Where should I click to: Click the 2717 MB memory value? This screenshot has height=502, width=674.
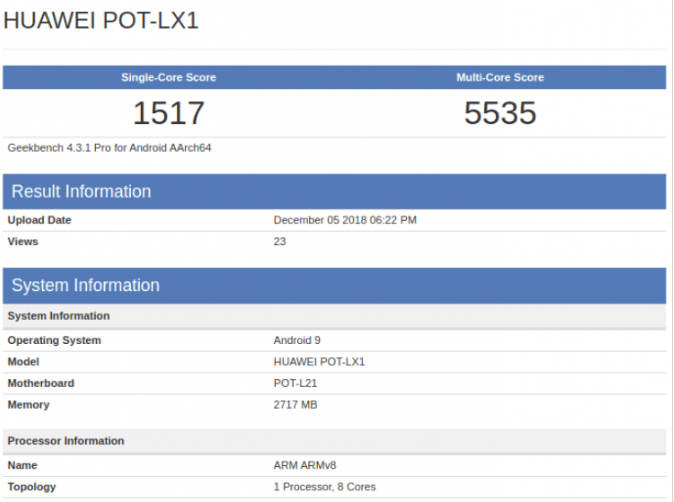click(x=295, y=405)
